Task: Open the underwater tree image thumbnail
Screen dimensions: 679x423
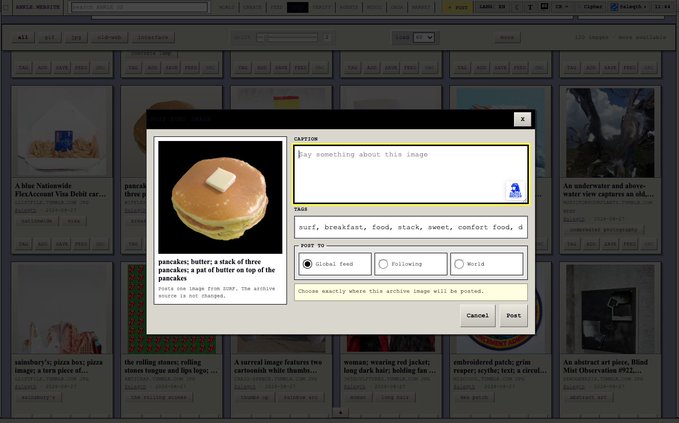Action: click(610, 132)
